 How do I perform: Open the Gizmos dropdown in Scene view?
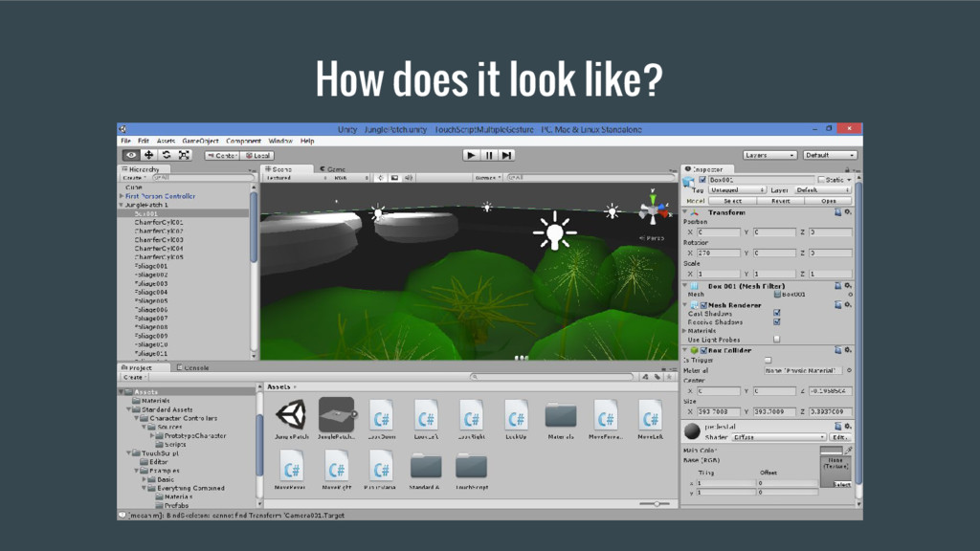[x=488, y=178]
